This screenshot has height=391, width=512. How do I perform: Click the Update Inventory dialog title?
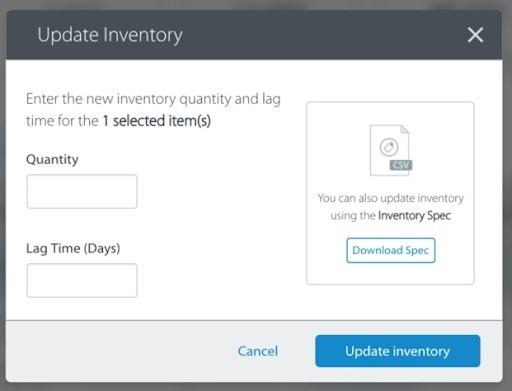point(110,35)
